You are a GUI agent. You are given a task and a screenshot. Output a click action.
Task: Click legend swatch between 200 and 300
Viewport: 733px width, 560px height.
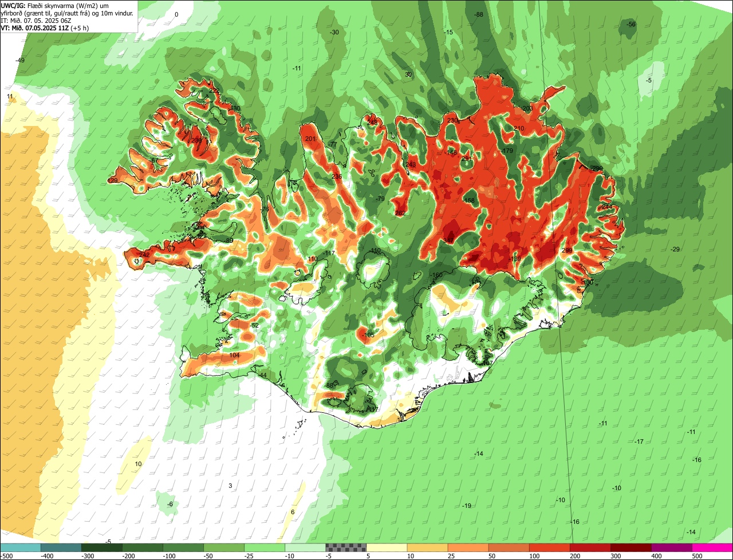[x=590, y=547]
